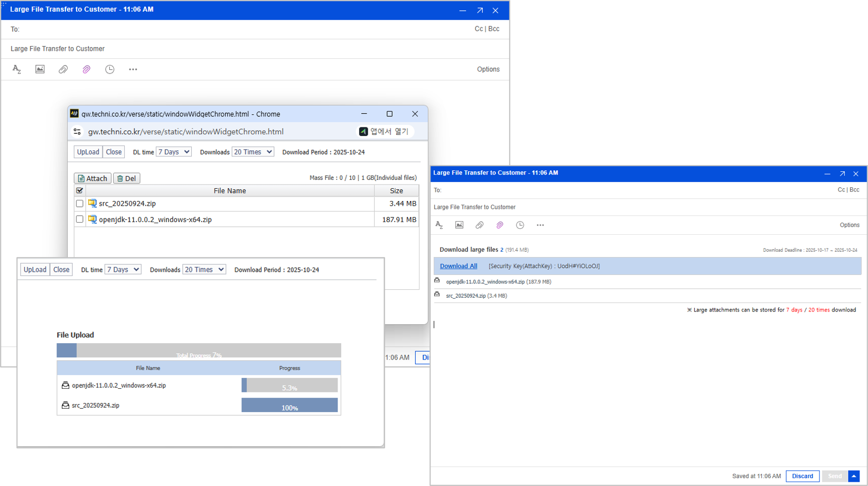The width and height of the screenshot is (868, 486).
Task: Tick the checkbox for openjdk-11.0.0.2_windows-x64.zip
Action: pos(80,219)
